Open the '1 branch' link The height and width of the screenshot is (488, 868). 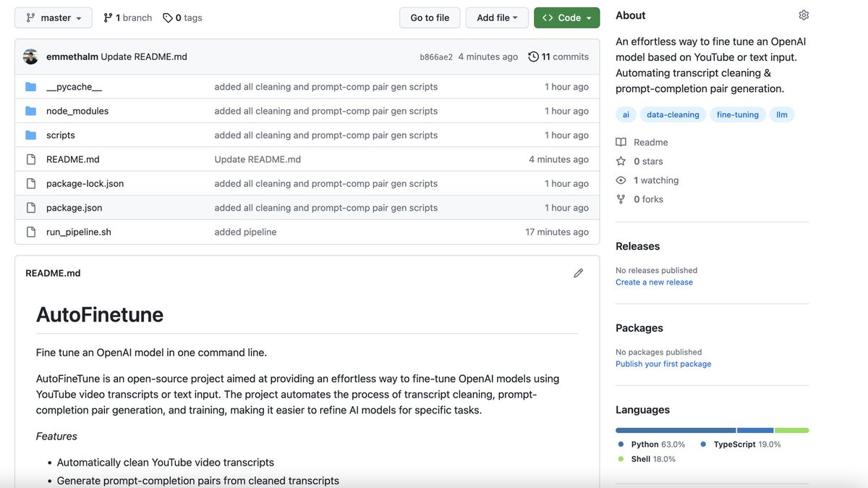pos(128,17)
